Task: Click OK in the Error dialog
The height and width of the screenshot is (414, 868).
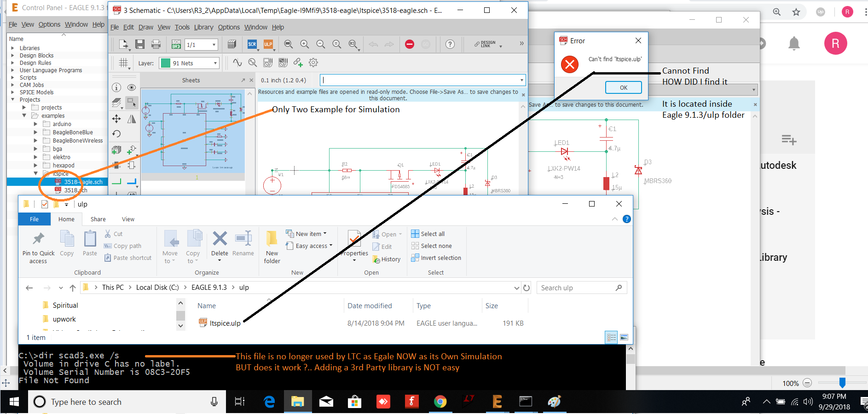Action: pos(624,87)
